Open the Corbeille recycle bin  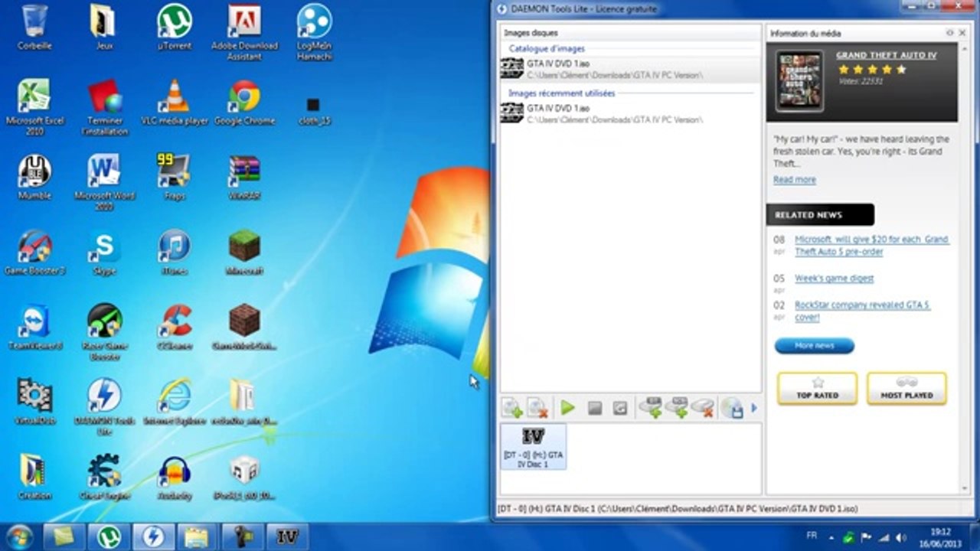click(x=34, y=27)
